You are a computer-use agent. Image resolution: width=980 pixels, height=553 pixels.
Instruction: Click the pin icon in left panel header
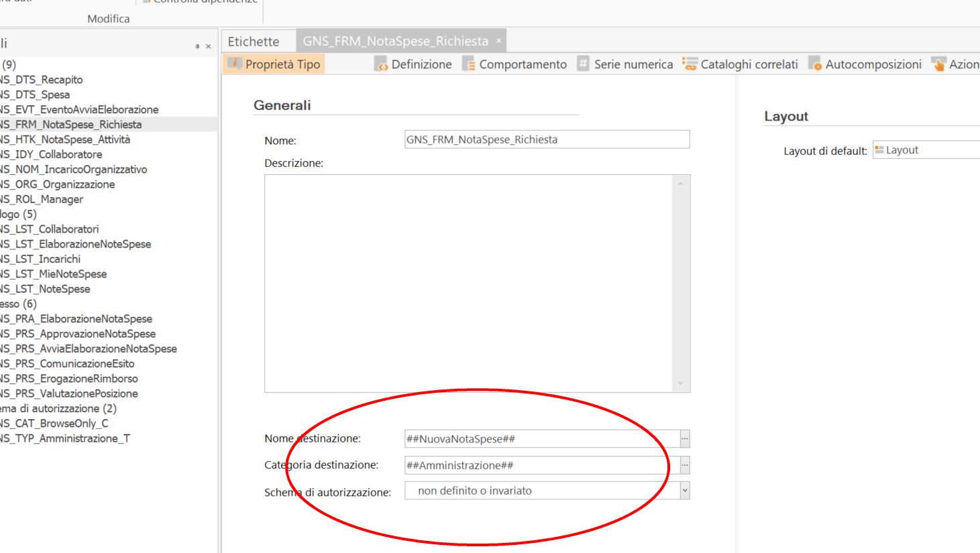point(197,46)
